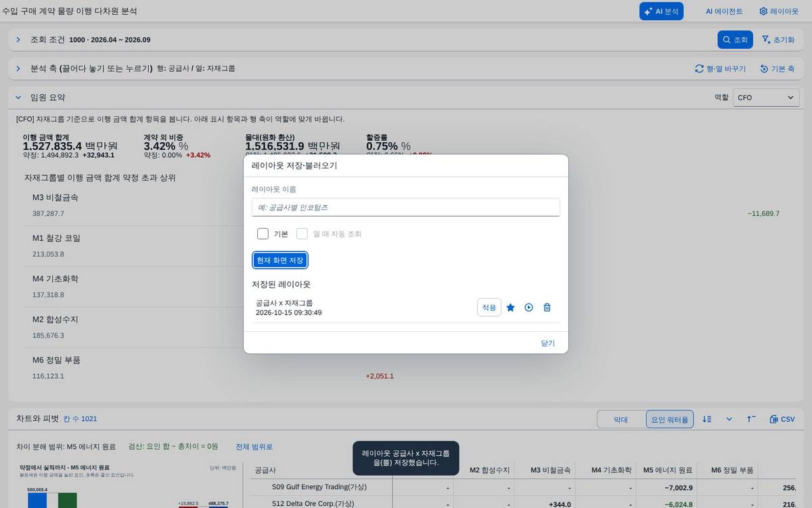Click the +2,051.1 variance value
Viewport: 812px width, 508px height.
point(380,376)
